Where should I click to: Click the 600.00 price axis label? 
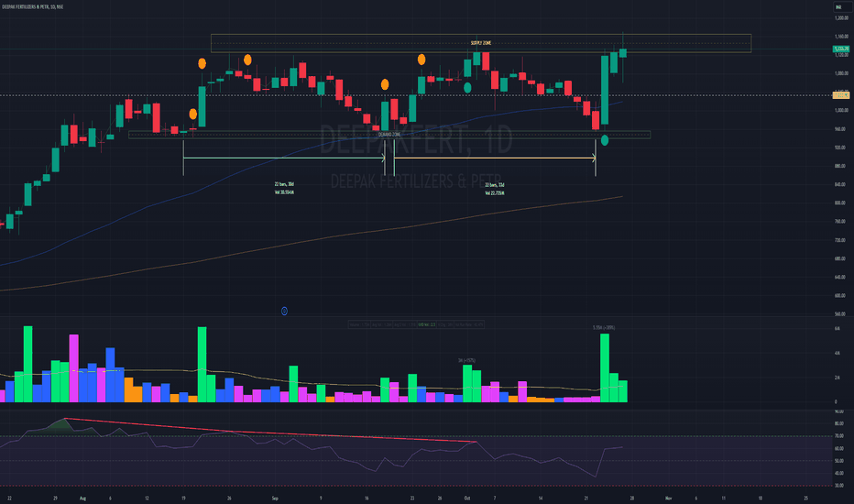click(x=840, y=295)
